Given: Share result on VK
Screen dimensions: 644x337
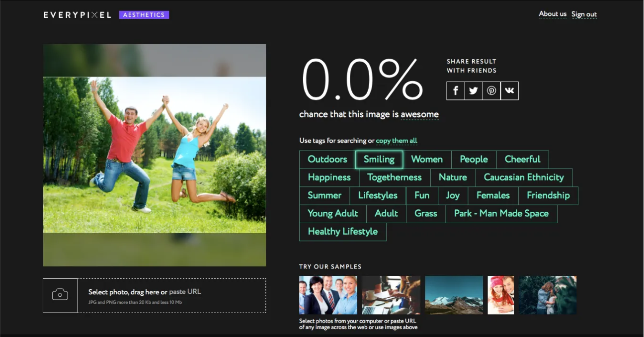Looking at the screenshot, I should coord(509,91).
